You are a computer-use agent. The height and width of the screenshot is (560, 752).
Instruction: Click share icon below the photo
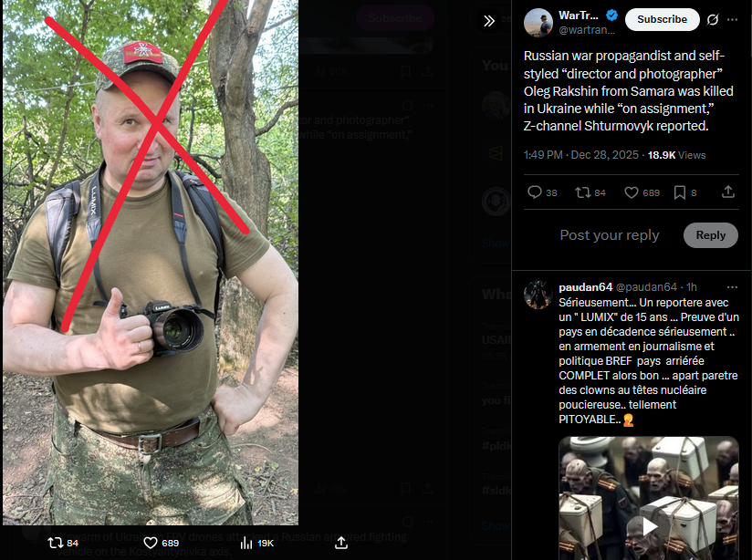(x=341, y=543)
